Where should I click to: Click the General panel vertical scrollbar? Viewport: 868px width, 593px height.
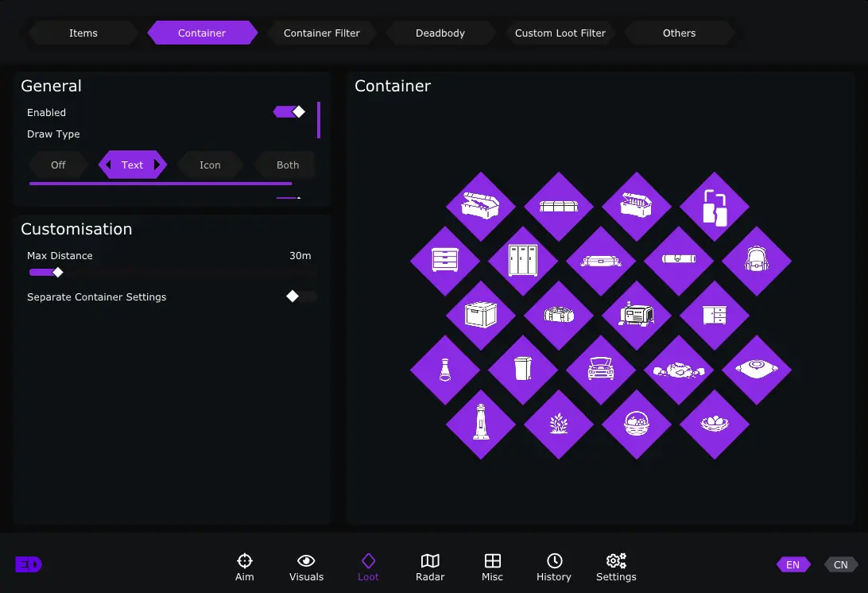tap(319, 120)
